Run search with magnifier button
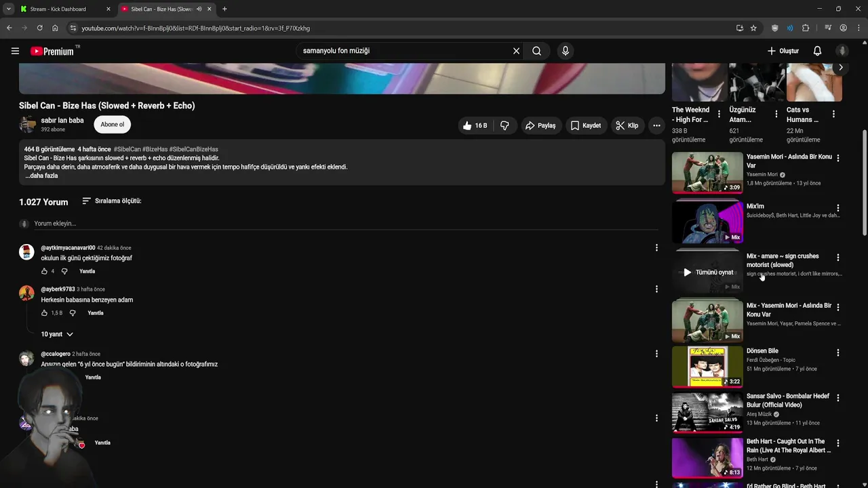Image resolution: width=868 pixels, height=488 pixels. 536,51
